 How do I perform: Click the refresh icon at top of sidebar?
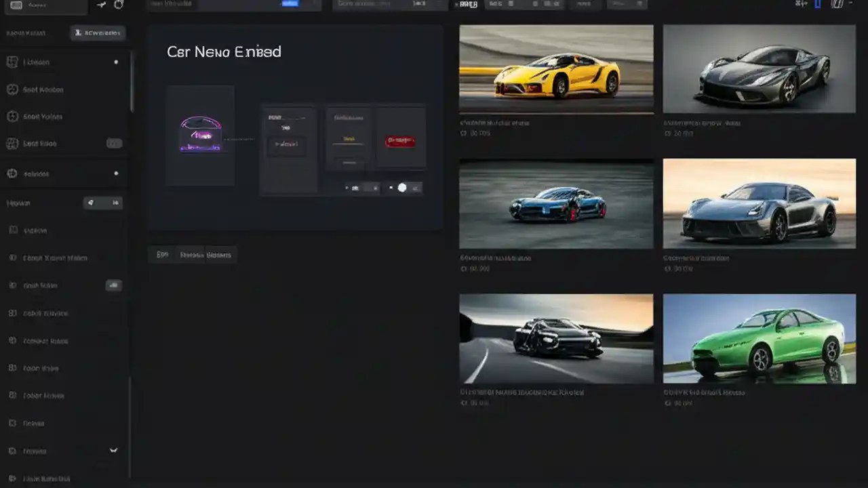tap(117, 5)
